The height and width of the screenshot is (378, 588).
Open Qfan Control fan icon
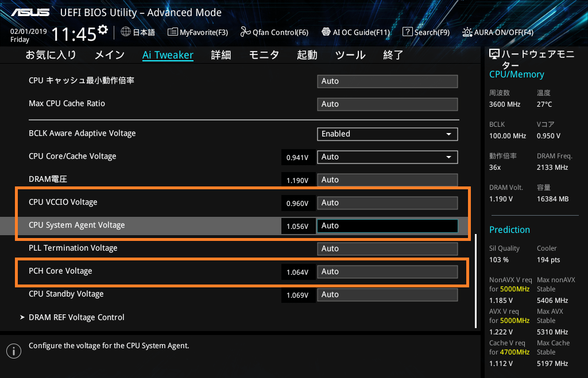tap(245, 32)
